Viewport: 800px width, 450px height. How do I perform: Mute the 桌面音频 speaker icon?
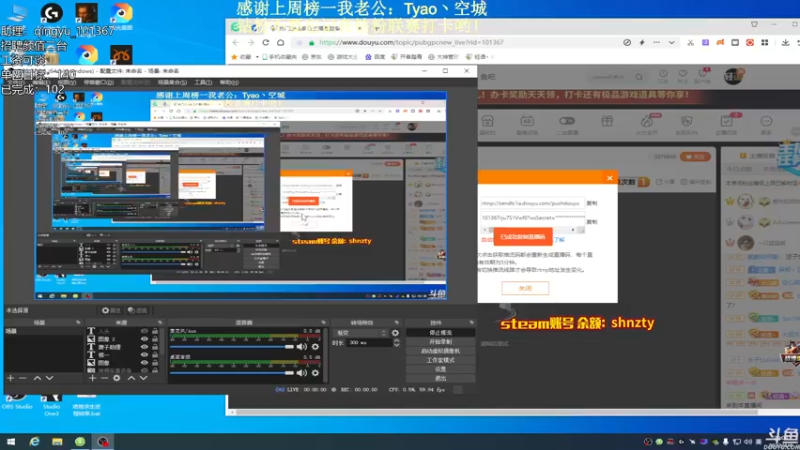tap(302, 373)
